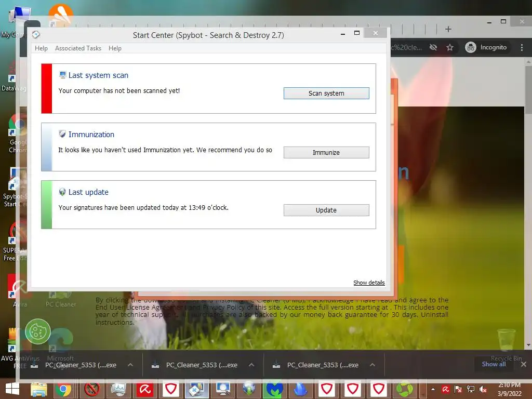Click the SUPERAntiSpyware taskbar icon
The width and height of the screenshot is (532, 399).
pyautogui.click(x=91, y=389)
